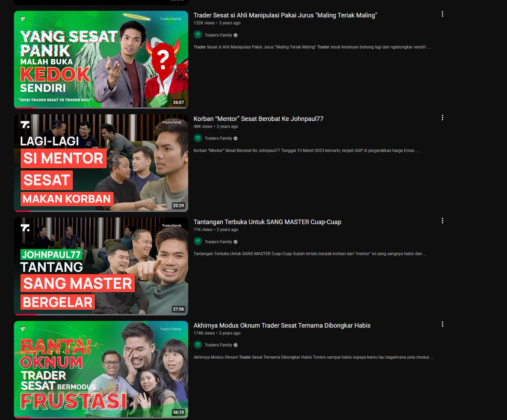Click the 56:10 duration badge
Screen dimensions: 507x420
click(178, 412)
